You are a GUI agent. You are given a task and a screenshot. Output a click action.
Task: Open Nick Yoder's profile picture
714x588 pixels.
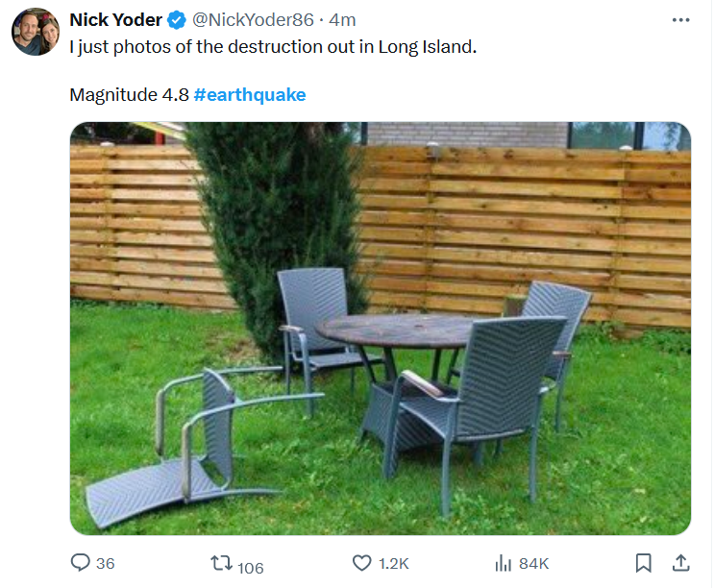[x=36, y=32]
